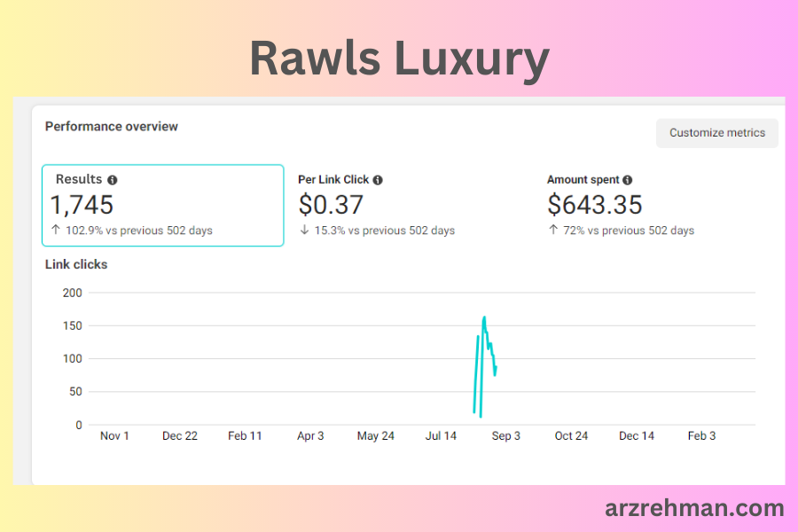Click the Nov 1 axis label

pos(114,435)
